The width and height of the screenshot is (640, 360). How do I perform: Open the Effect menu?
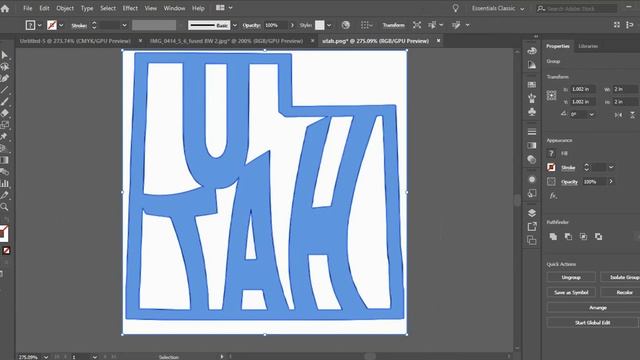(130, 8)
